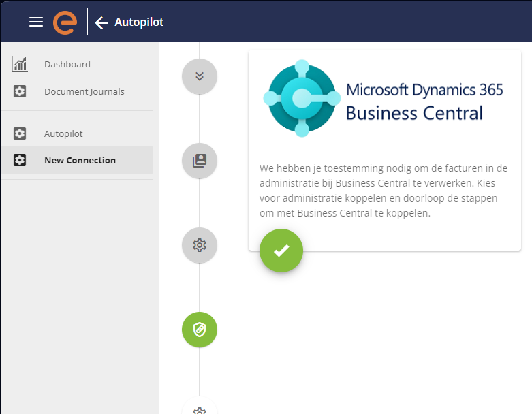Open the upper gear settings step
Viewport: 532px width, 414px height.
200,245
